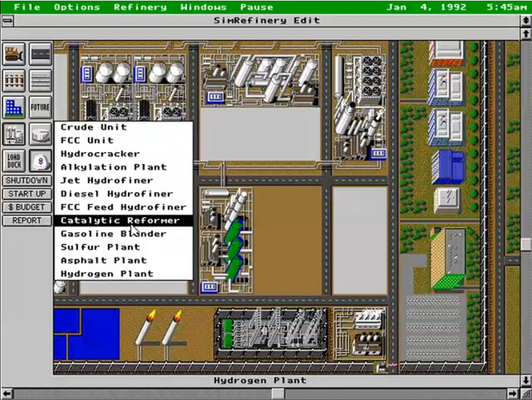
Task: Click the warehouse with green awning
Action: pyautogui.click(x=448, y=258)
